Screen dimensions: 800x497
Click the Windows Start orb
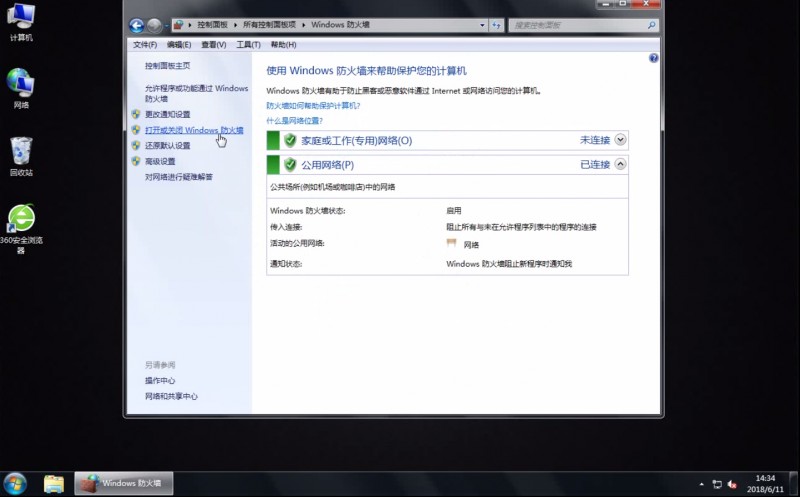[x=14, y=484]
